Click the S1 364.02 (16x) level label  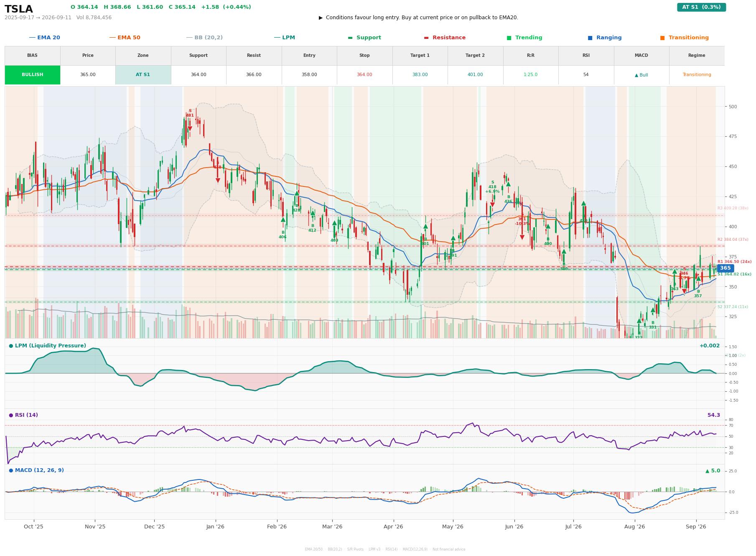click(734, 274)
